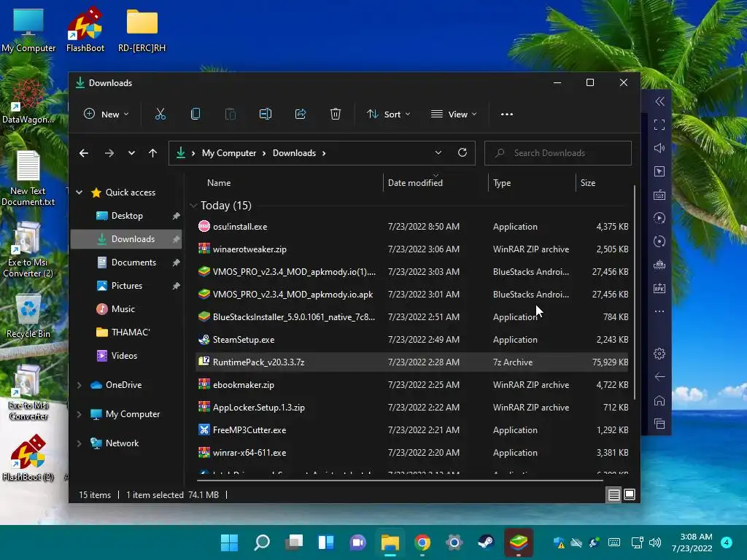Collapse the Quick access tree node
This screenshot has height=560, width=747.
[79, 192]
